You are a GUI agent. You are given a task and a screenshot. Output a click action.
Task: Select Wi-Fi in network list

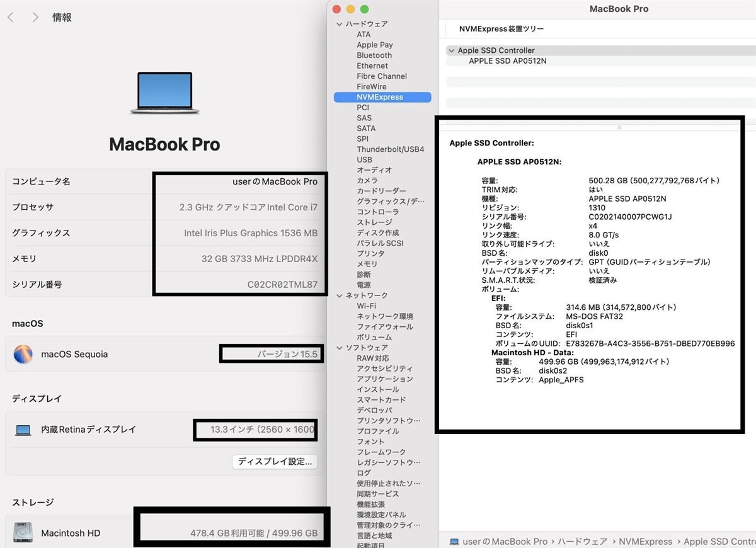366,306
